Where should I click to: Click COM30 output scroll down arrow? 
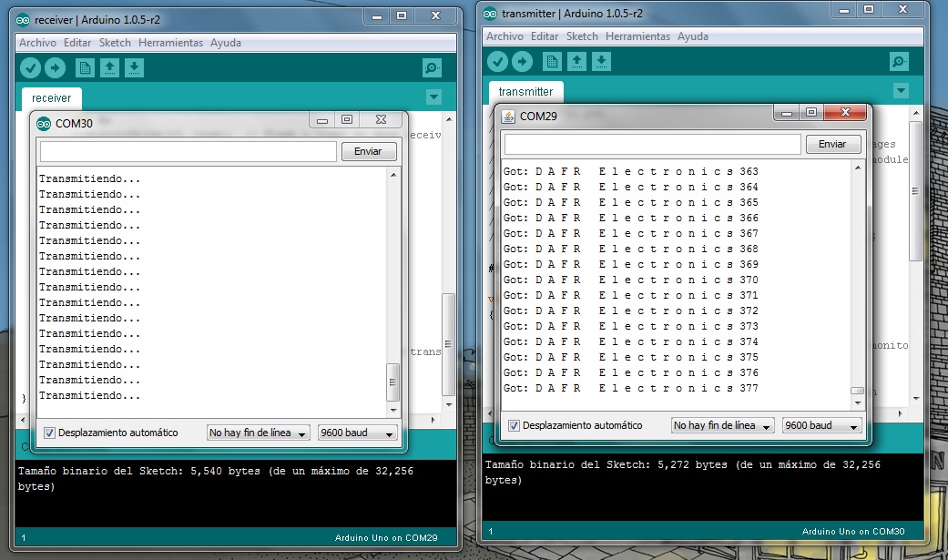(x=393, y=410)
